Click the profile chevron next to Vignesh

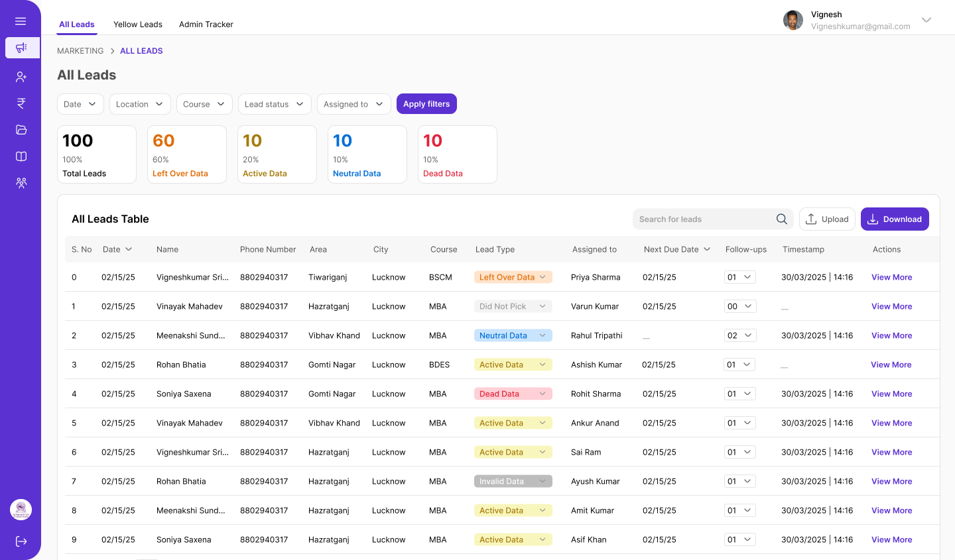click(926, 21)
